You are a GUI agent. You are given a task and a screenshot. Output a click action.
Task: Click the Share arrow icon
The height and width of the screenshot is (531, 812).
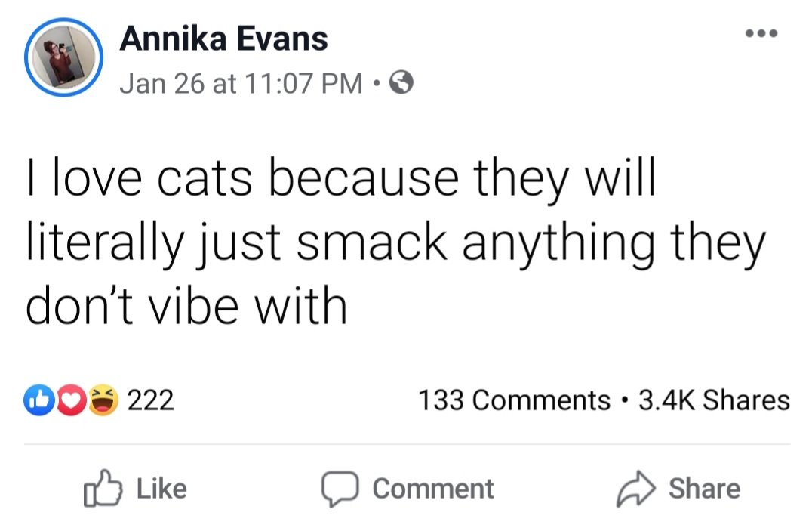click(636, 489)
